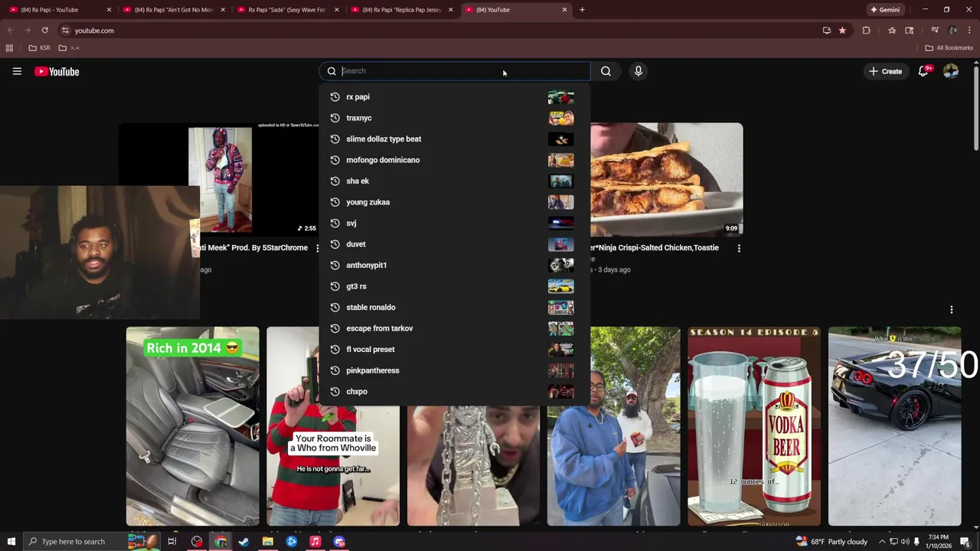The height and width of the screenshot is (551, 980).
Task: Open options for the Salted Chicken Toastie video
Action: [739, 248]
